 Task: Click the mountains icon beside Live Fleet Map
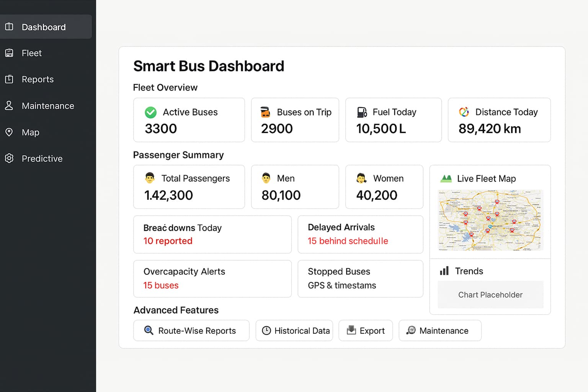(446, 178)
